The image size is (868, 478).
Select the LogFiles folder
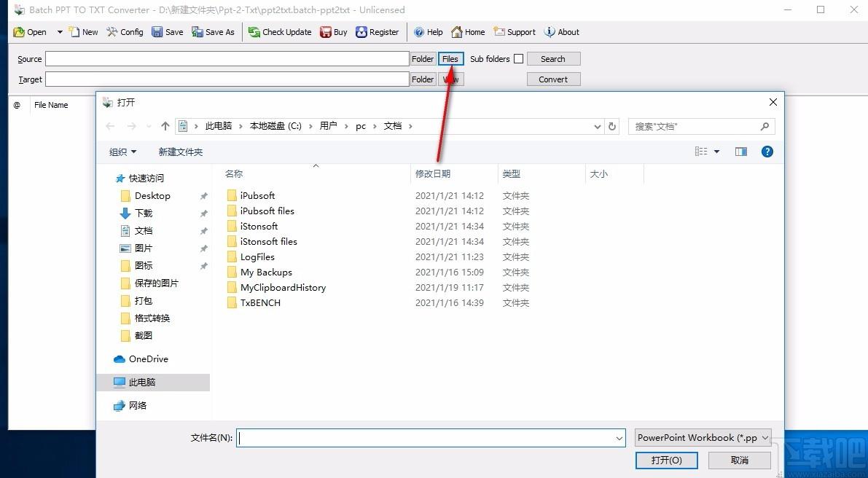coord(257,256)
